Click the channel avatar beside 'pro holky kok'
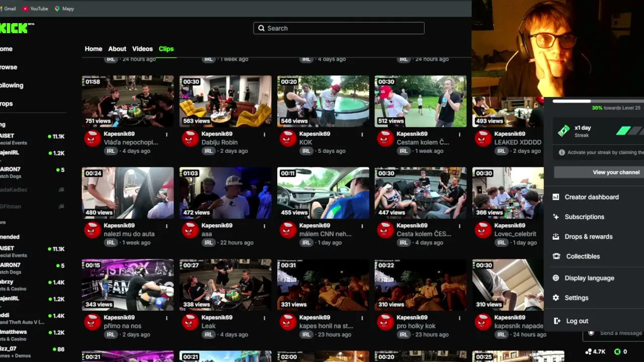This screenshot has width=644, height=362. (385, 322)
